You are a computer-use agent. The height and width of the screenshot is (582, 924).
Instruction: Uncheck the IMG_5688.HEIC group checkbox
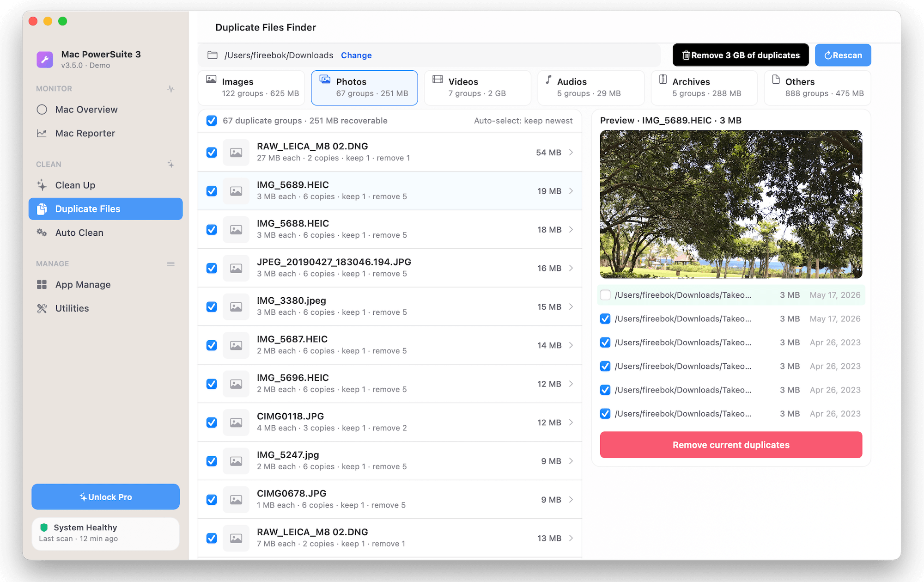click(x=212, y=230)
